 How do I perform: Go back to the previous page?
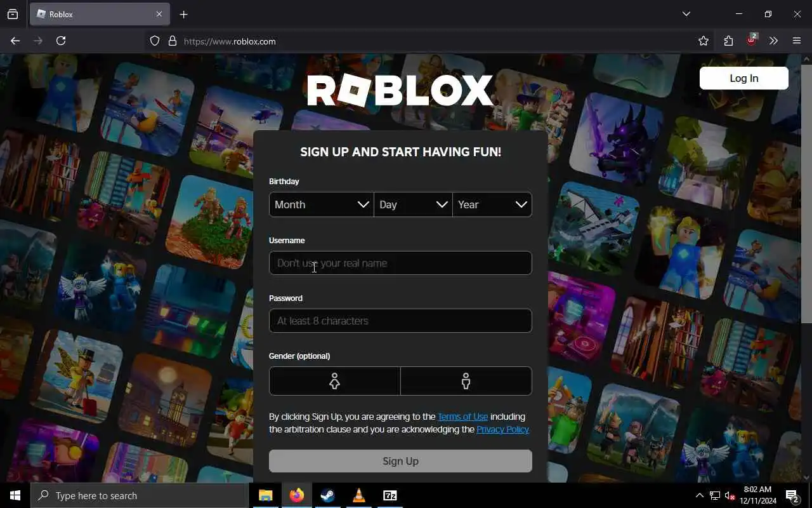coord(15,41)
